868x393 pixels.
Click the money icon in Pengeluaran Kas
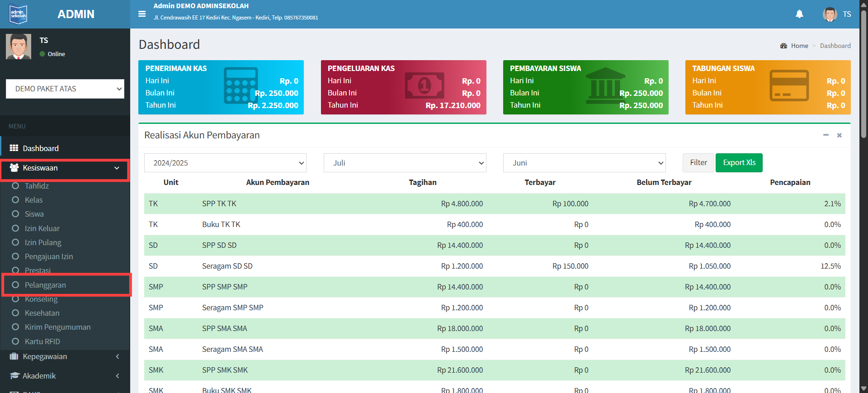(425, 85)
